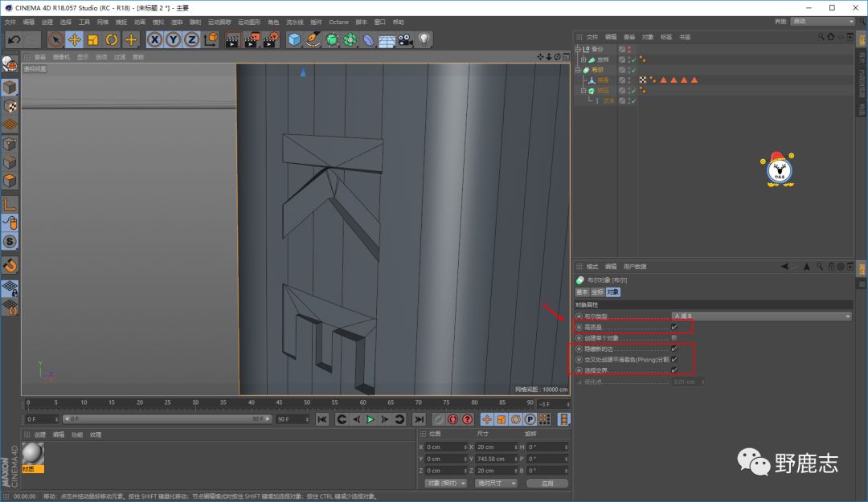Open the 文件 menu in the menu bar
Viewport: 868px width, 502px height.
click(10, 22)
